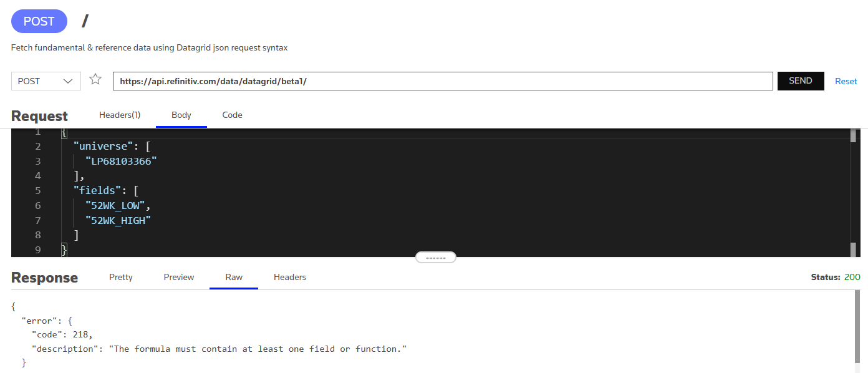The height and width of the screenshot is (373, 868).
Task: Select the Raw response tab
Action: tap(234, 277)
